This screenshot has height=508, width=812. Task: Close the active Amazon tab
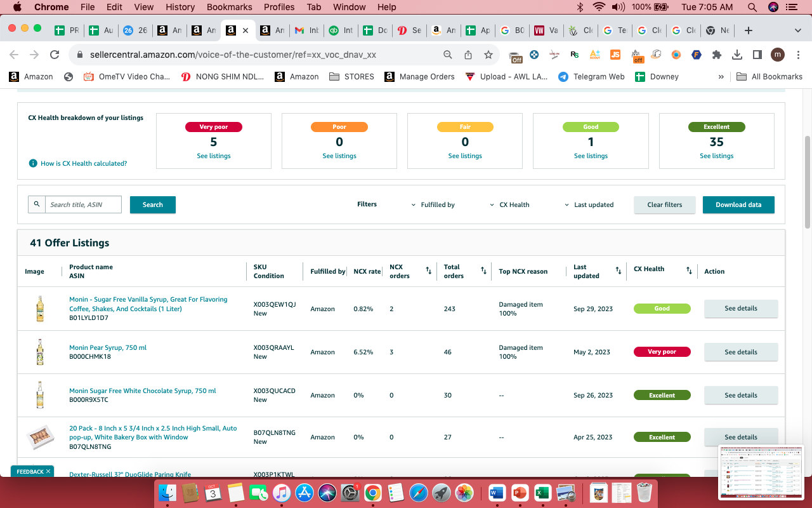point(246,30)
